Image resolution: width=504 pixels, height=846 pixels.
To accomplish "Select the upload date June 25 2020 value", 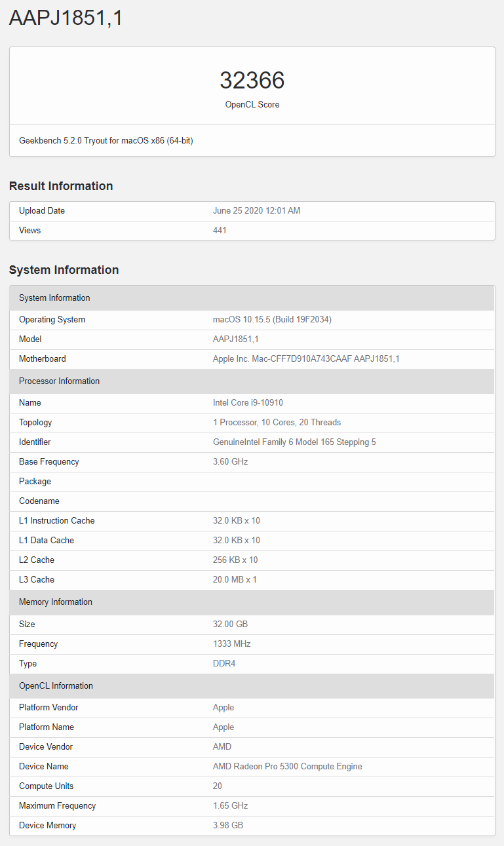I will tap(256, 211).
